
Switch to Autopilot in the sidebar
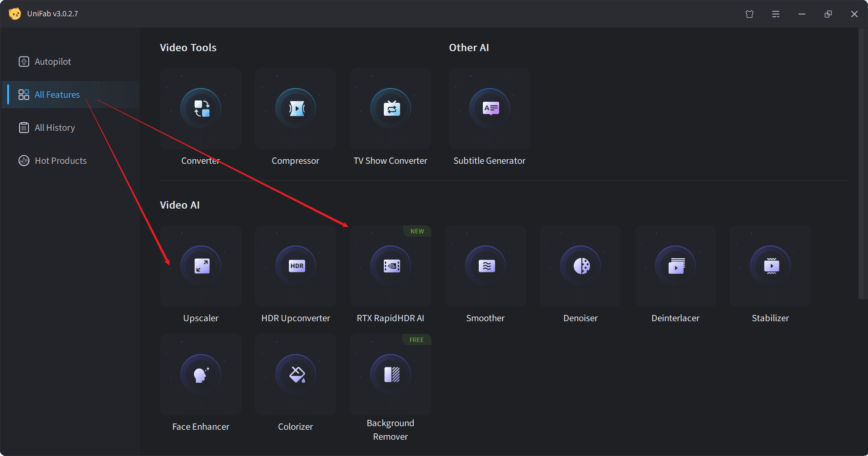coord(52,62)
